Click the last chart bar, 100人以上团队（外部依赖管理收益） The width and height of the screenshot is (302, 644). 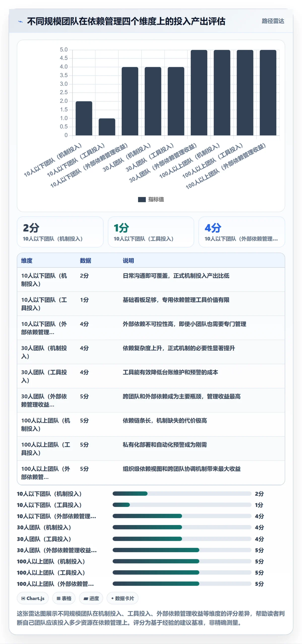tap(268, 93)
